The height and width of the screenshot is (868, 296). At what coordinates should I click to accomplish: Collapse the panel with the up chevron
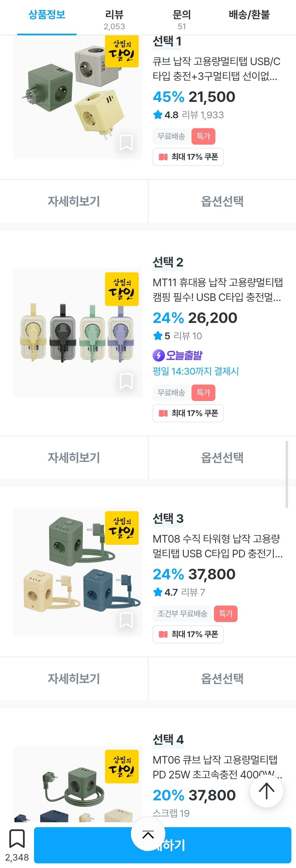pyautogui.click(x=148, y=834)
